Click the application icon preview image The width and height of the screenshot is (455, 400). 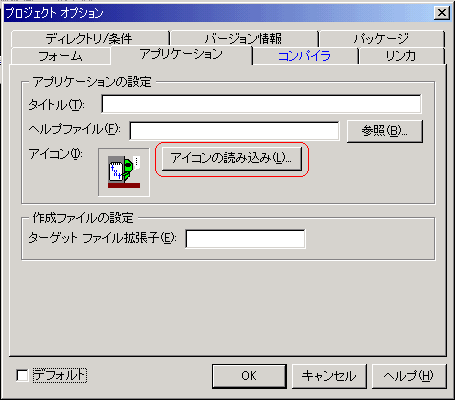[124, 172]
